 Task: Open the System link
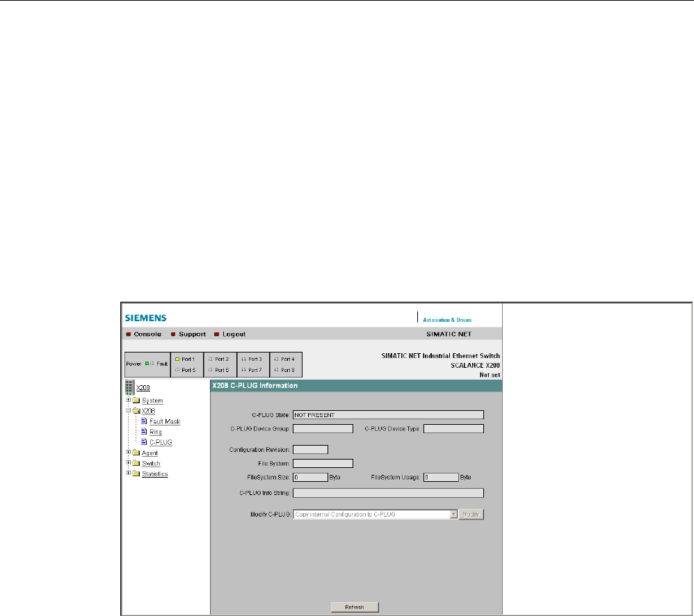coord(152,400)
